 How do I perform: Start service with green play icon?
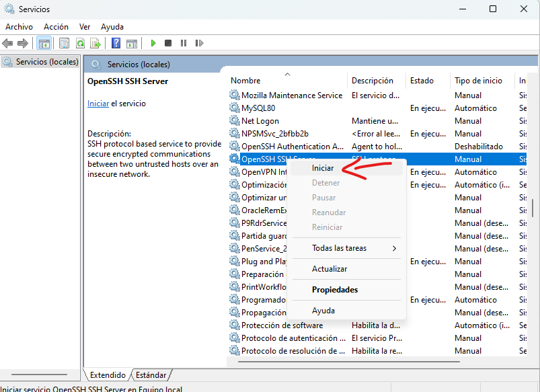click(153, 43)
